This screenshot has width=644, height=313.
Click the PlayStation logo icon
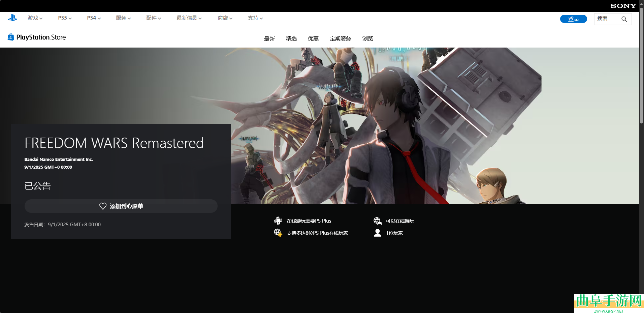click(12, 18)
